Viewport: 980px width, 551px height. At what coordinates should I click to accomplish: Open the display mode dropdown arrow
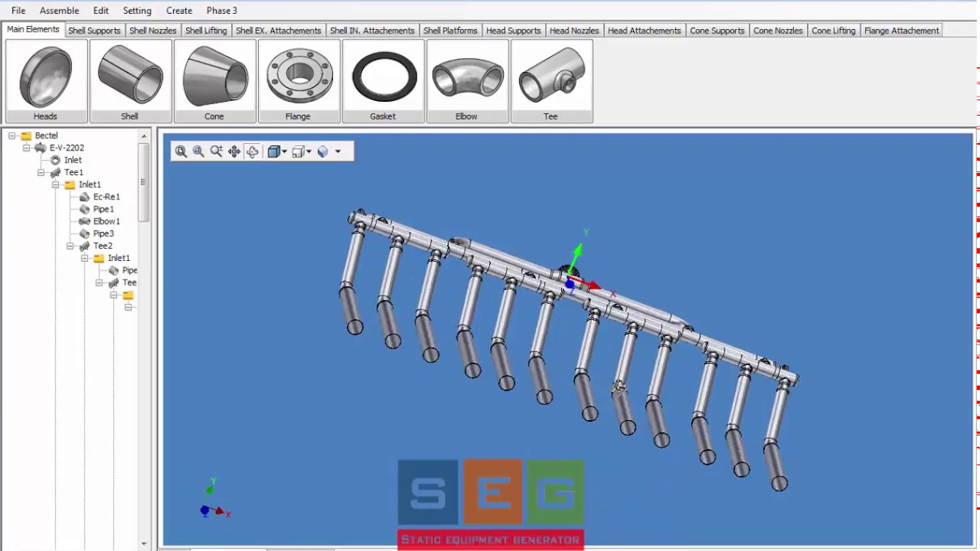(338, 152)
